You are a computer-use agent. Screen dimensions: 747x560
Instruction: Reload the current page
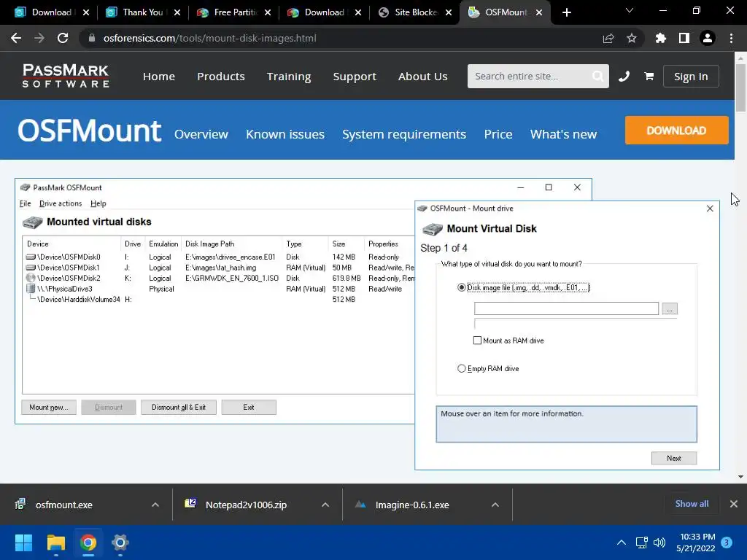[63, 38]
